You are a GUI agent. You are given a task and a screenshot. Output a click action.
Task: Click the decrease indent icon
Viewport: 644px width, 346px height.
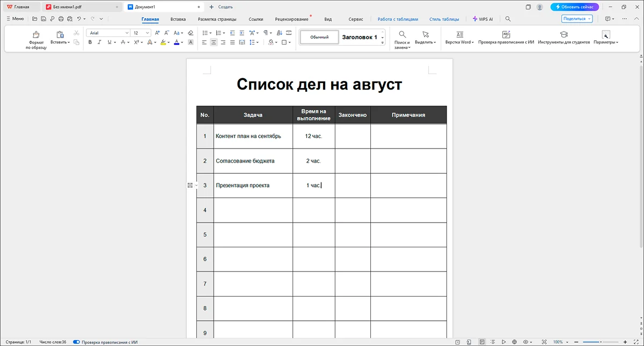point(231,33)
